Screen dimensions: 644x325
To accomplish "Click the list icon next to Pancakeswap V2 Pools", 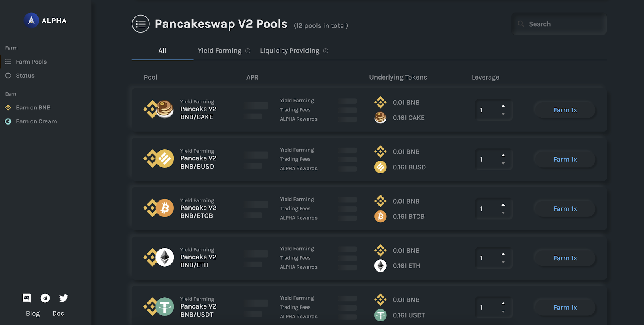I will point(140,24).
